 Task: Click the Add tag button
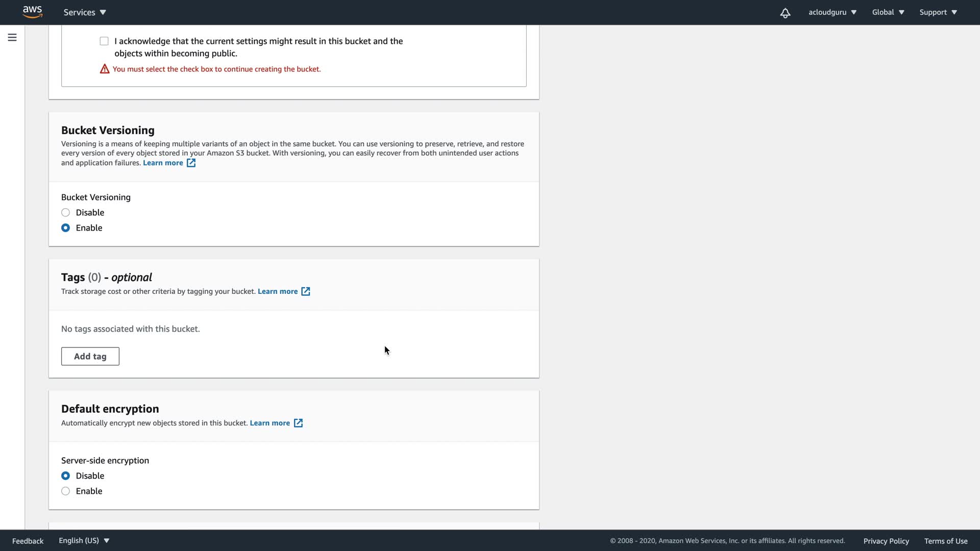[x=90, y=357]
